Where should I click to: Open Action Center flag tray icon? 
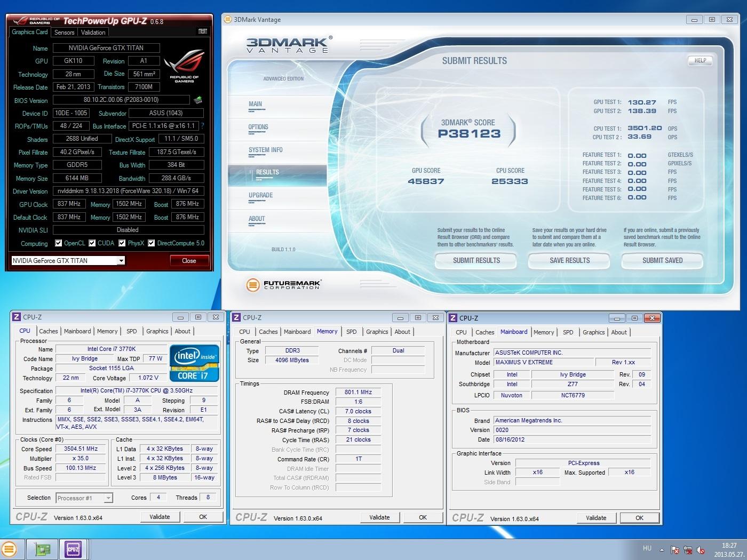pos(675,550)
